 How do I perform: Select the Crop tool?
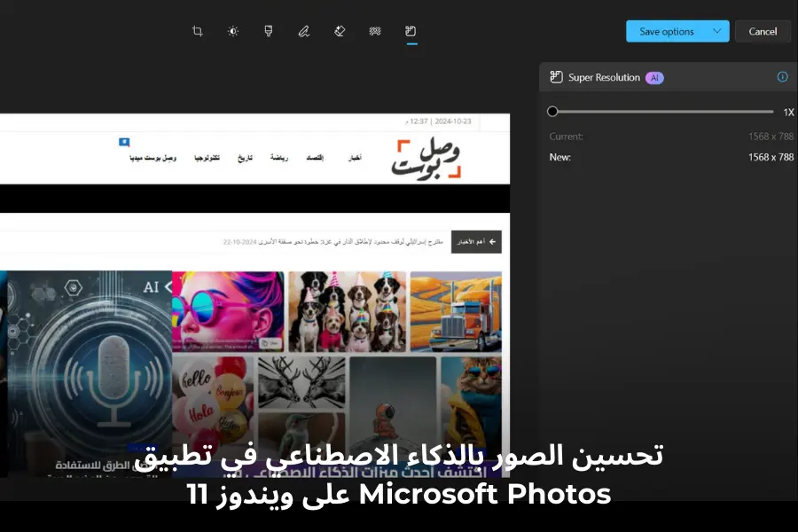tap(198, 32)
